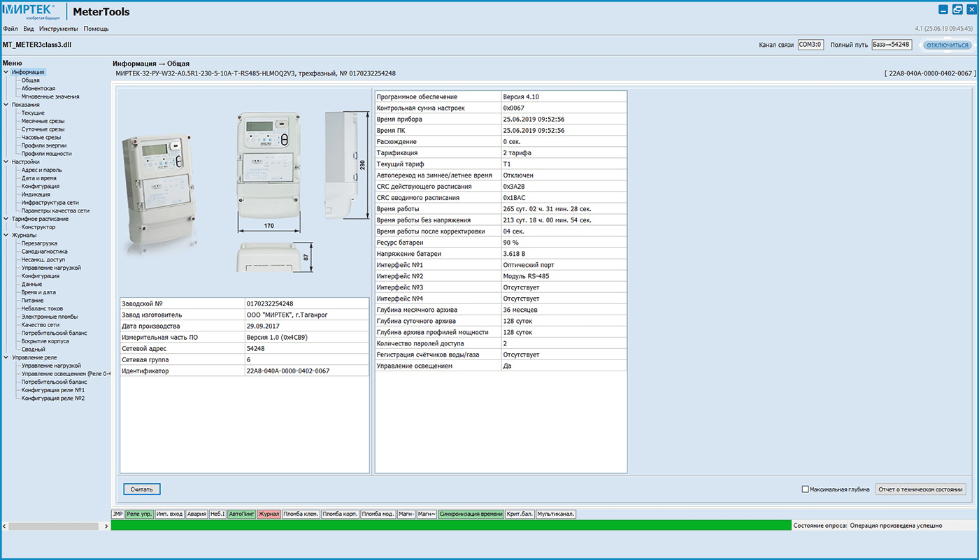This screenshot has width=979, height=560.
Task: Open Электронные пломбы journal
Action: pos(50,317)
